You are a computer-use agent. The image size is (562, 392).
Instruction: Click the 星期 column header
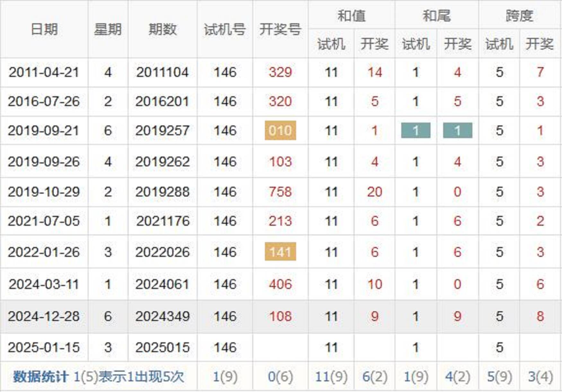click(108, 30)
